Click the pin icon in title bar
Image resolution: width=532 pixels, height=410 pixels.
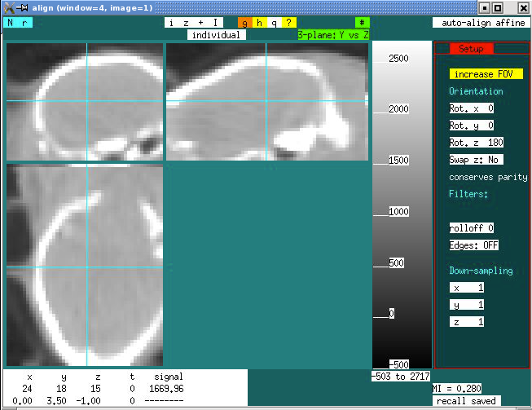pyautogui.click(x=22, y=7)
